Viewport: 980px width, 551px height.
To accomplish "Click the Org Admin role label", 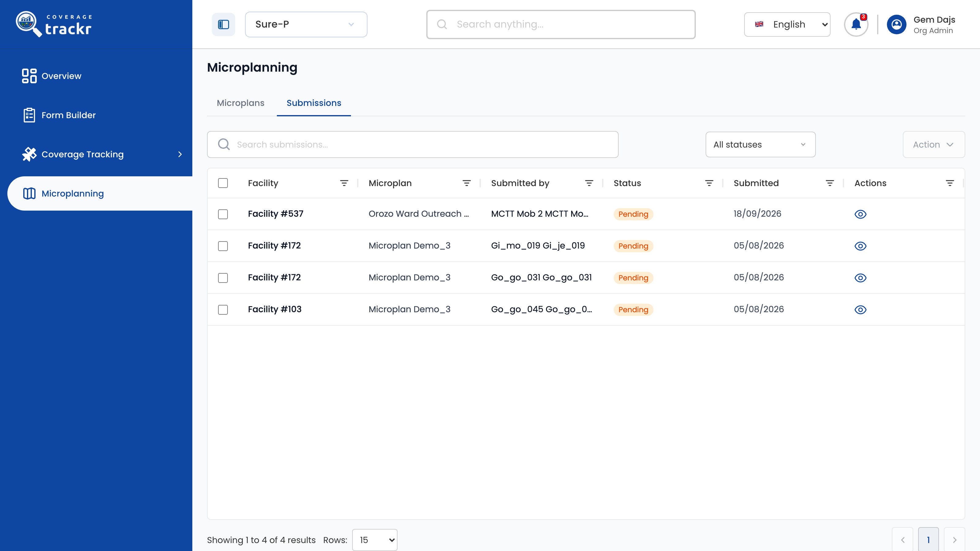I will [x=933, y=31].
